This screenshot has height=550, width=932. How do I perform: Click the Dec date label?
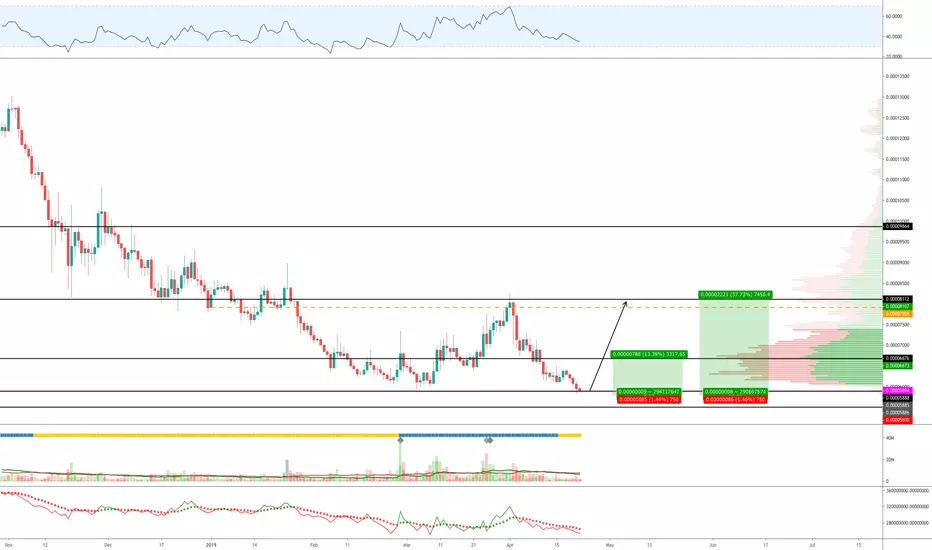(108, 544)
